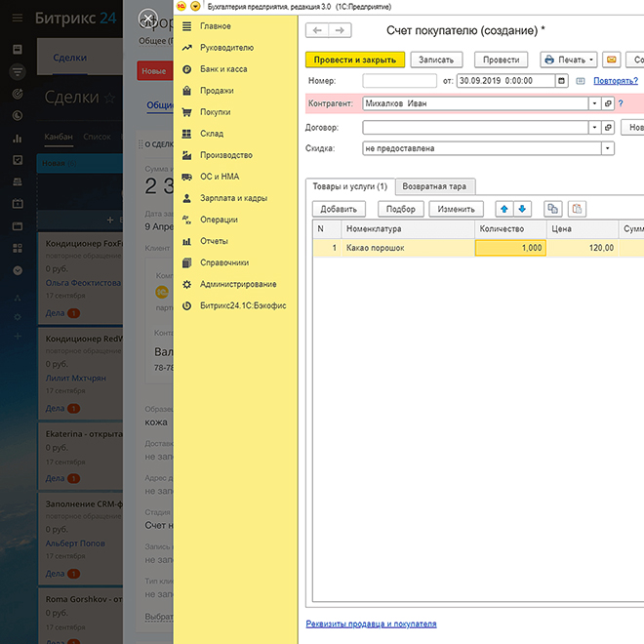644x644 pixels.
Task: Click the quantity cell 1,000
Action: (510, 248)
